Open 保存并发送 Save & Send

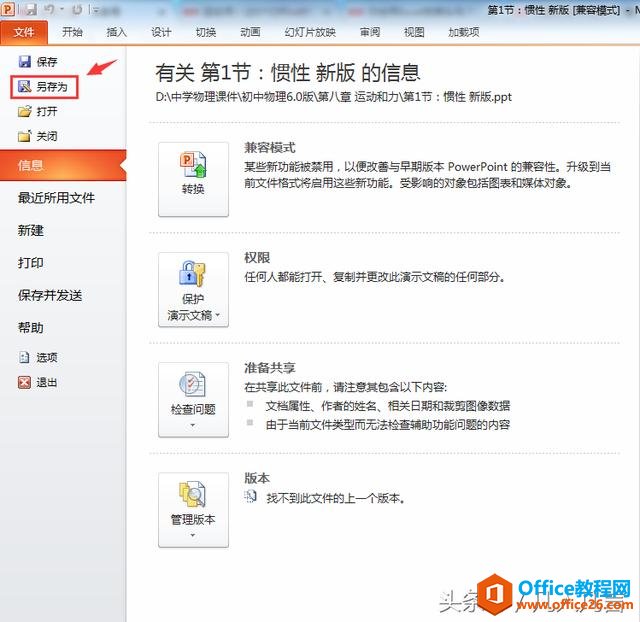[x=50, y=295]
